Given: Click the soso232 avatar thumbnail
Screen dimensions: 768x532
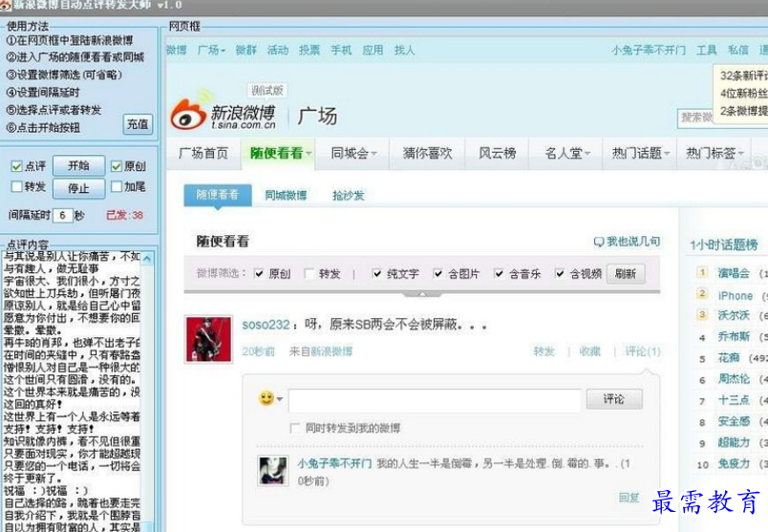Looking at the screenshot, I should click(x=208, y=339).
